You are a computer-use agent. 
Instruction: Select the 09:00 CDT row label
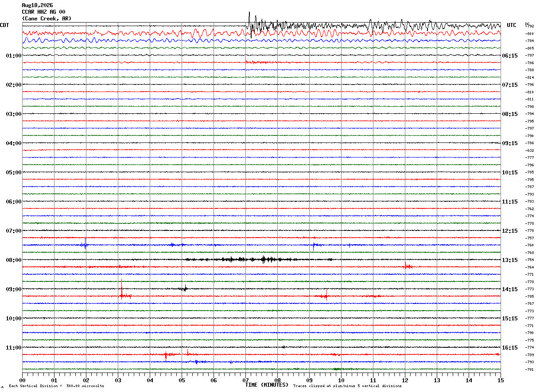pyautogui.click(x=14, y=289)
